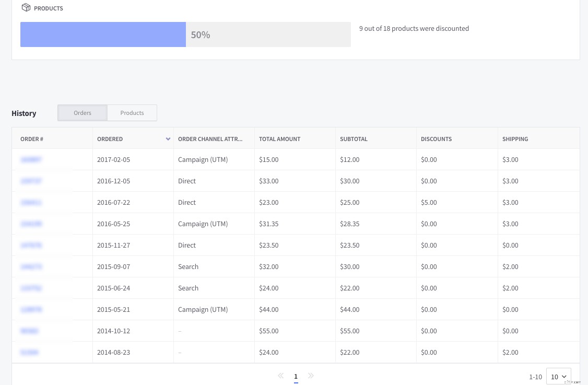The image size is (588, 385).
Task: Click the sort chevron on the ORDERED column
Action: [168, 139]
